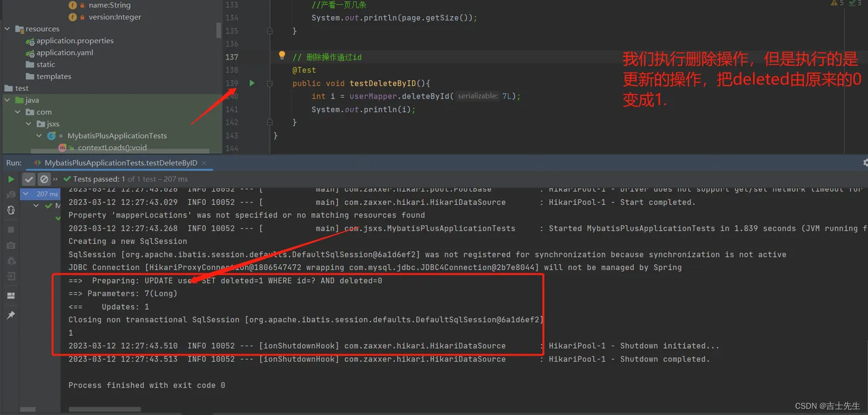Click '==> Parameters: 7(Long)' console line
The image size is (868, 415).
[123, 294]
